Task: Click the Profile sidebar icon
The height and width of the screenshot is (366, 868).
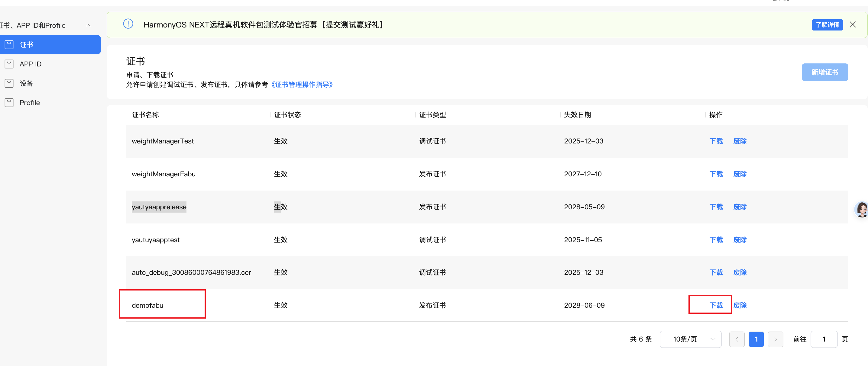Action: tap(9, 103)
